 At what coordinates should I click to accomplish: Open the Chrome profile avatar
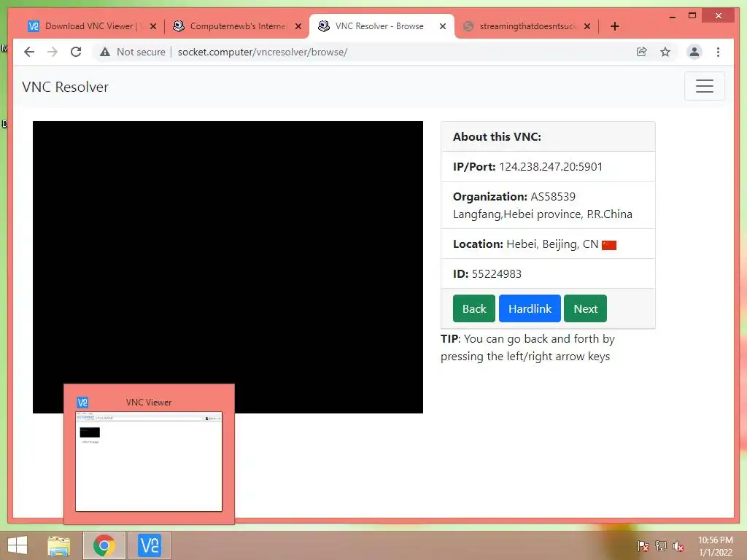694,52
